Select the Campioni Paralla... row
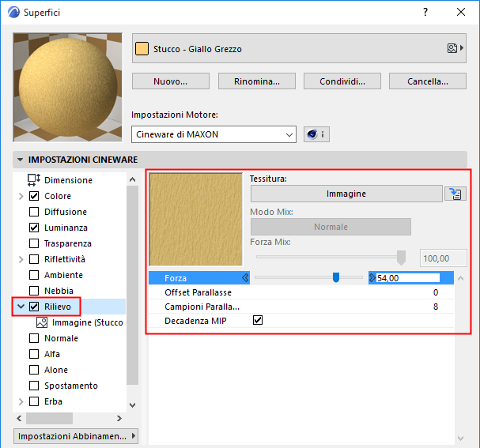The width and height of the screenshot is (480, 448). click(301, 307)
